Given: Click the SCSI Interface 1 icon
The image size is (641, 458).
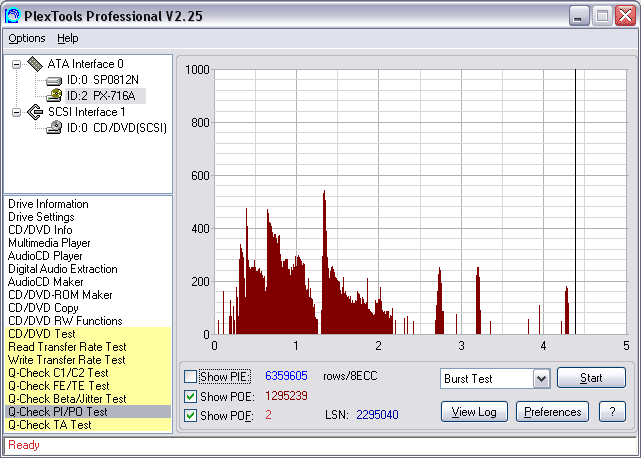Looking at the screenshot, I should click(35, 112).
